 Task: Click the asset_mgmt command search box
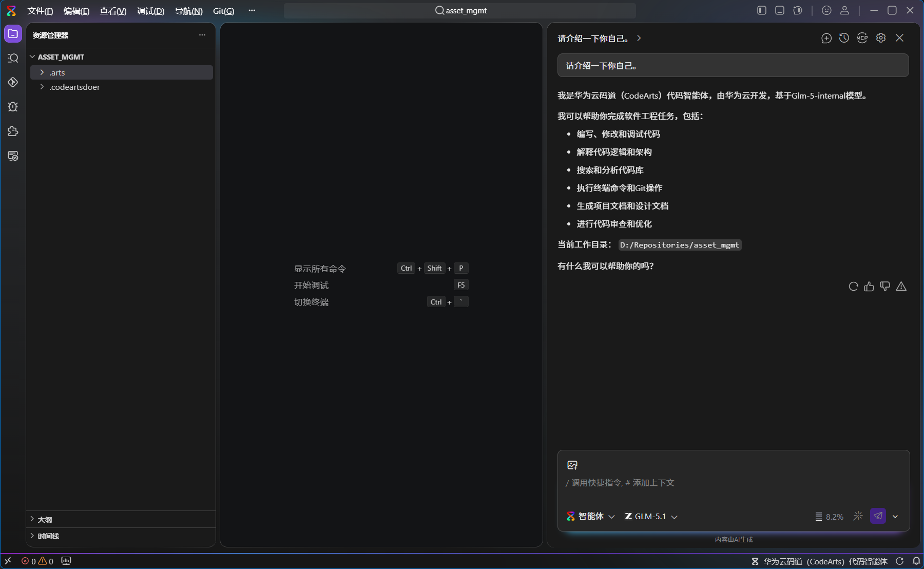pos(460,10)
